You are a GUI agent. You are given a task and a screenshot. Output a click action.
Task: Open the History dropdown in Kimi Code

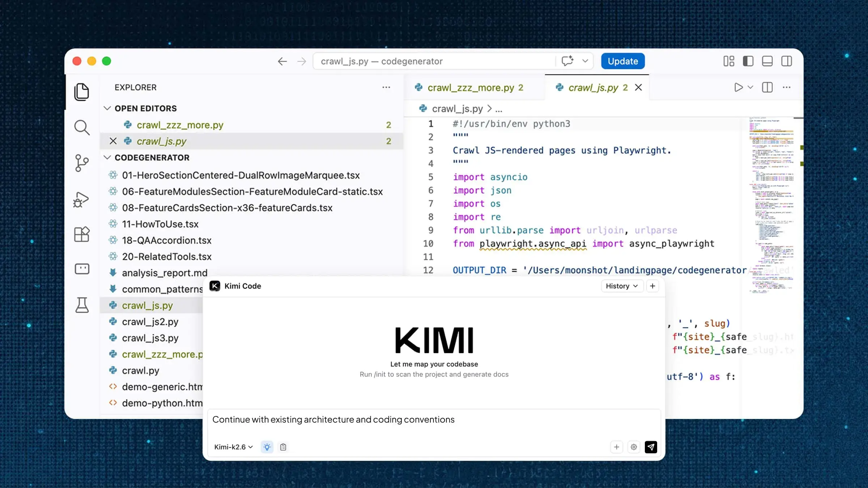(622, 286)
